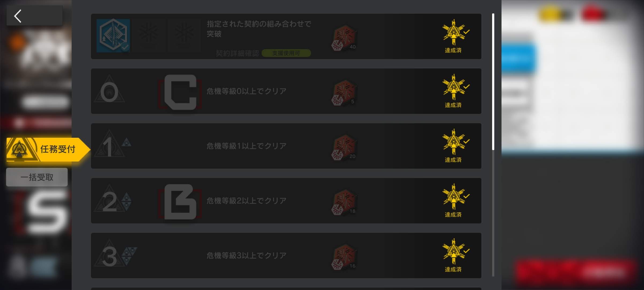
Task: Click the 一括受取 collect-all button
Action: click(x=37, y=177)
